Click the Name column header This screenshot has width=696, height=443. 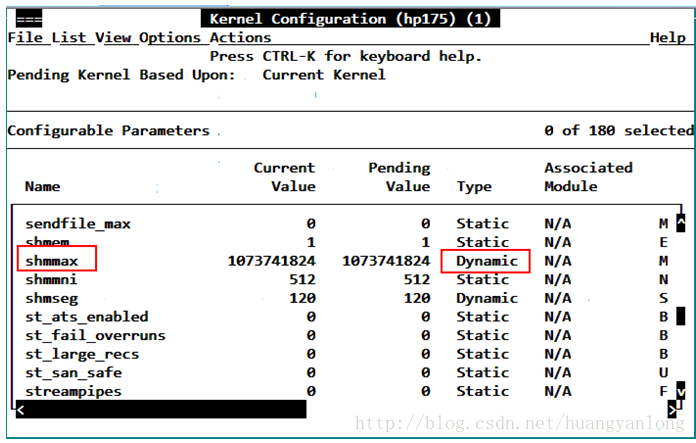tap(42, 186)
